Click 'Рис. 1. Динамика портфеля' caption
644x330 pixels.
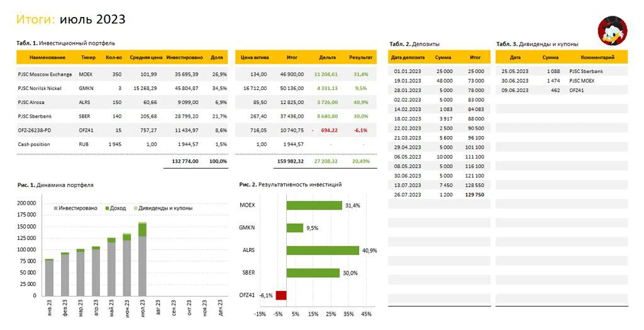(x=55, y=185)
